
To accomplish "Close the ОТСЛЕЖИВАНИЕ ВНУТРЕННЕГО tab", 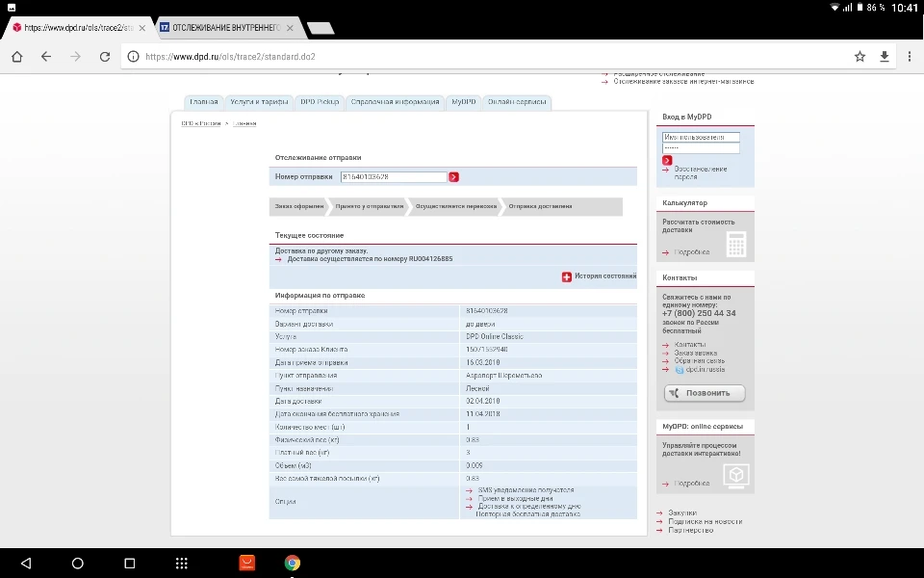I will pos(290,28).
